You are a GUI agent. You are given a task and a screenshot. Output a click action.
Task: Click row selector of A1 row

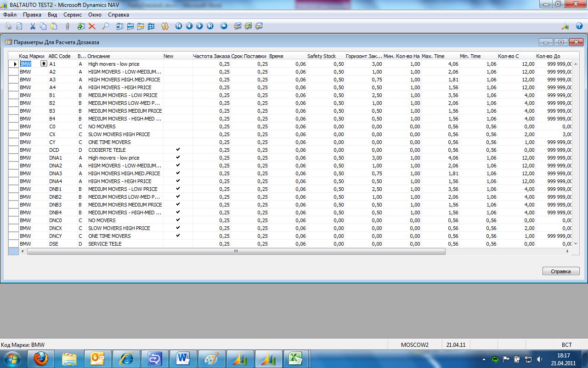pyautogui.click(x=13, y=64)
